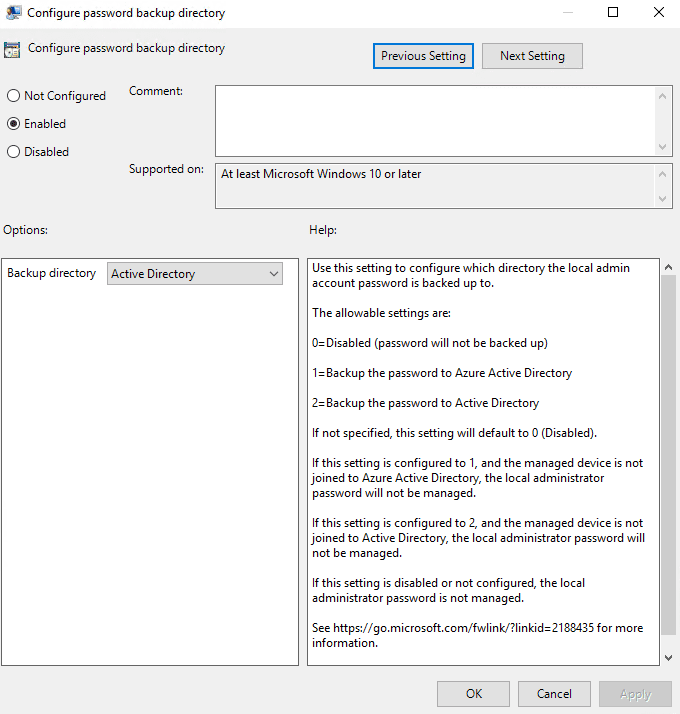Choose the Enabled radio option
Image resolution: width=680 pixels, height=714 pixels.
(13, 124)
